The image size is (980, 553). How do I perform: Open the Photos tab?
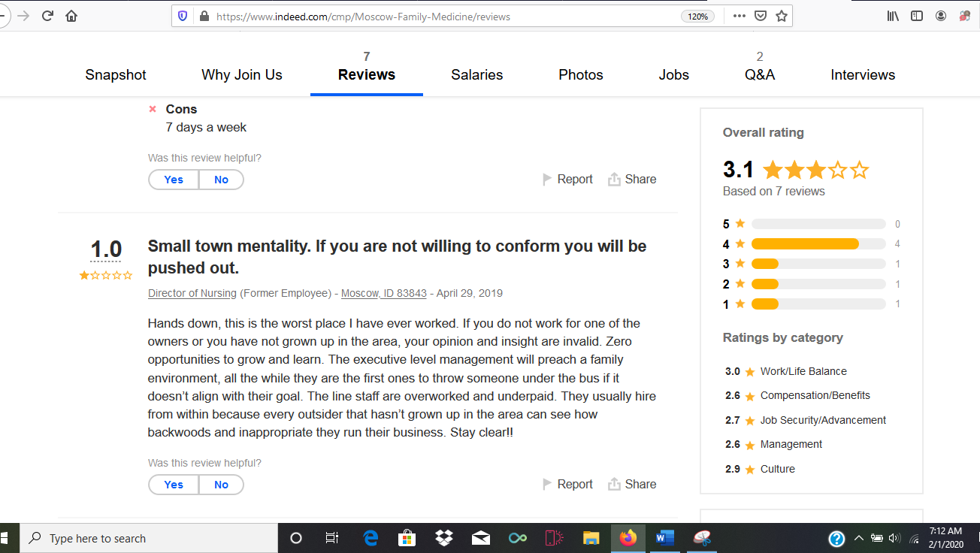[581, 74]
